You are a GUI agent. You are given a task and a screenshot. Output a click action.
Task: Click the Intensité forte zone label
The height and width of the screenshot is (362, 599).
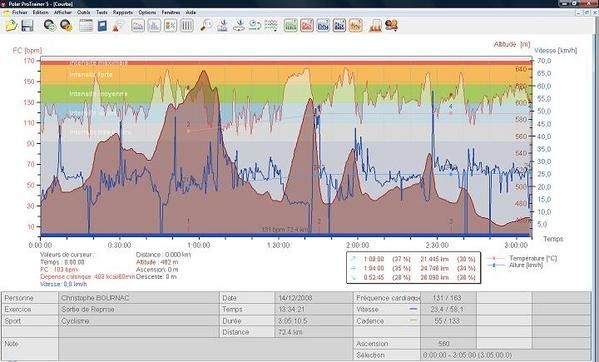click(91, 74)
